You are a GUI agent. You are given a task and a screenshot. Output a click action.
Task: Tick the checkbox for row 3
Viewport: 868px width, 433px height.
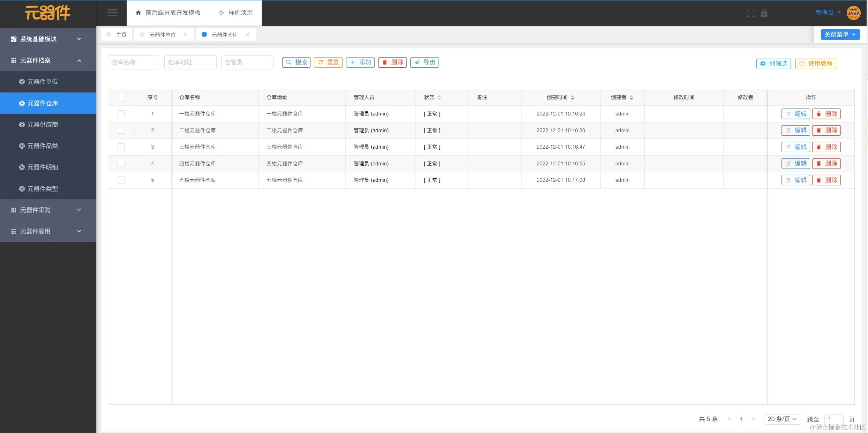click(x=121, y=147)
